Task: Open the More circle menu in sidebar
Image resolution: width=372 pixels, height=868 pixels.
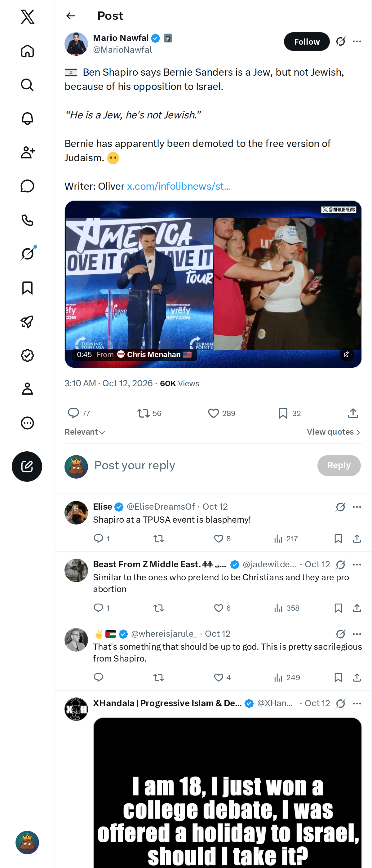Action: click(27, 423)
